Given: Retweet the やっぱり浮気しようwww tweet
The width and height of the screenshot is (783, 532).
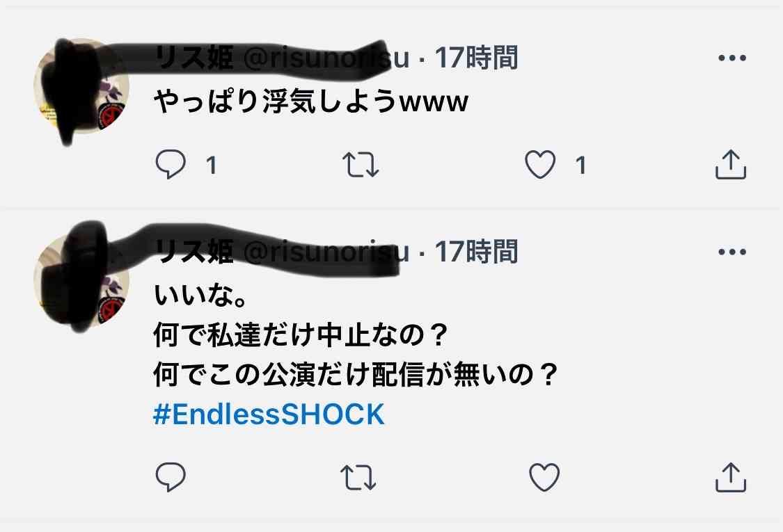Looking at the screenshot, I should tap(361, 165).
